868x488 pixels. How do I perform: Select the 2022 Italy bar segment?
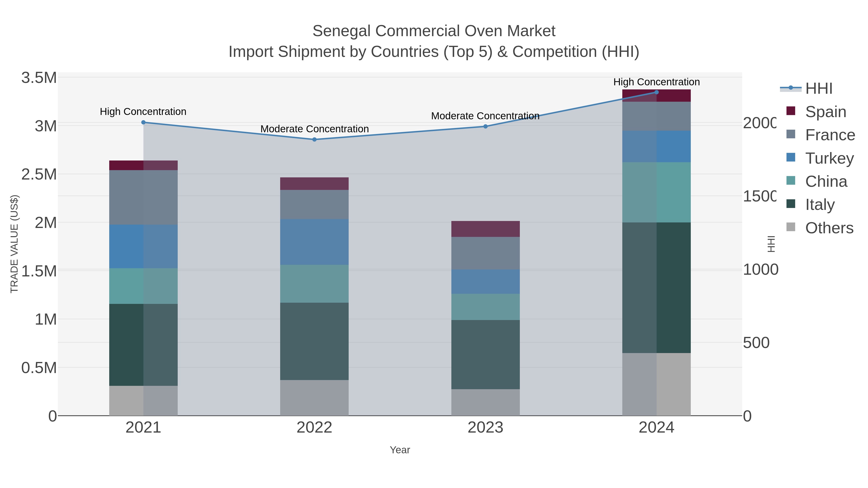click(314, 341)
